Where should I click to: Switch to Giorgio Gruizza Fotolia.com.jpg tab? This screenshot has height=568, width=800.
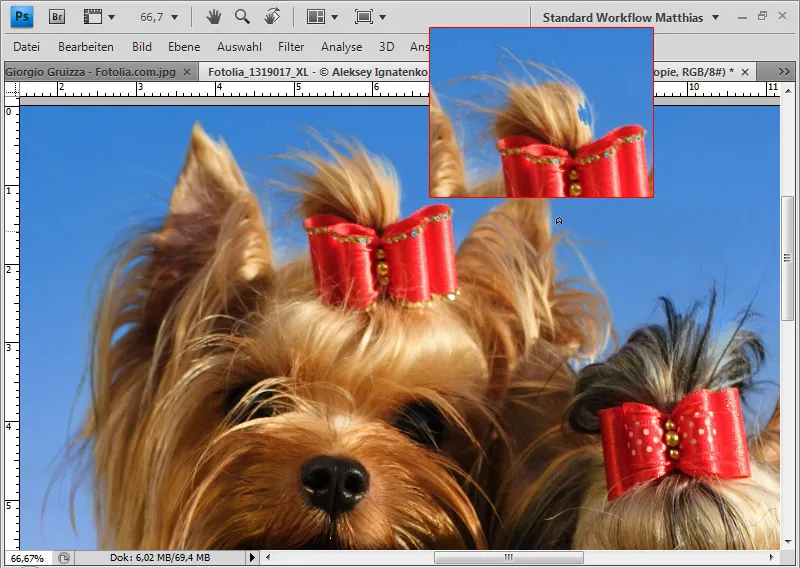(x=90, y=72)
